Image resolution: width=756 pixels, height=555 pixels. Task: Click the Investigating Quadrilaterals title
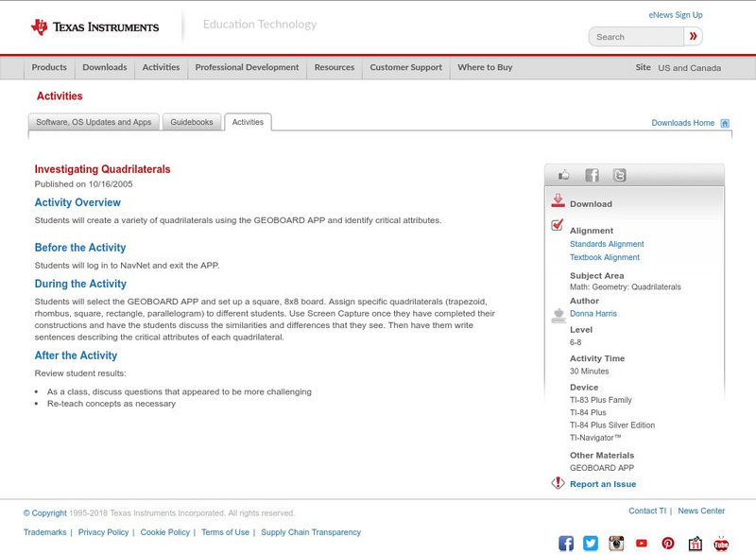pos(102,169)
